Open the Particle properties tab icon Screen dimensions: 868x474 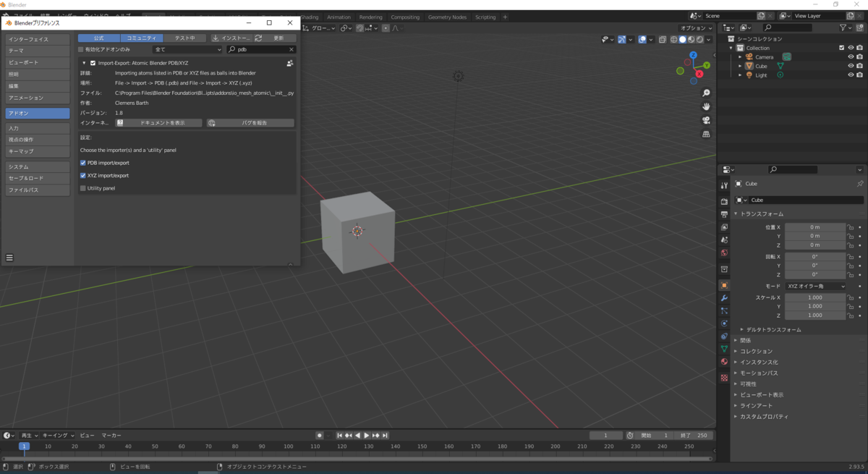click(x=724, y=310)
